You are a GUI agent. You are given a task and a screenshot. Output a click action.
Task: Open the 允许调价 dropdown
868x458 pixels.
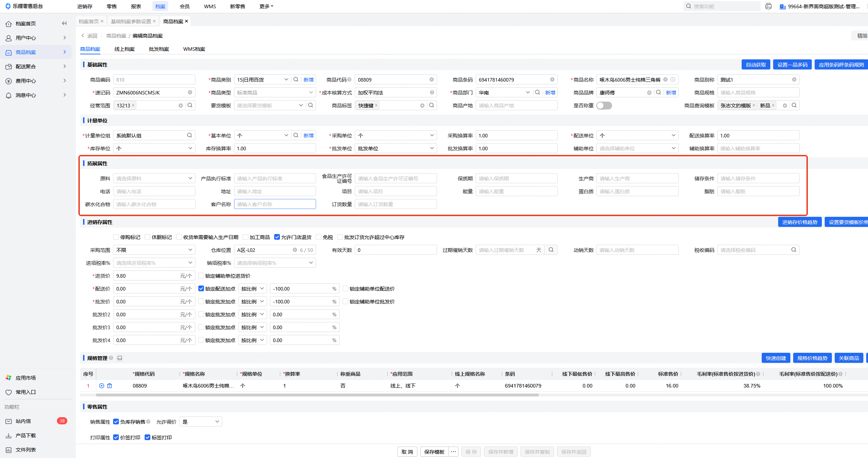[200, 422]
